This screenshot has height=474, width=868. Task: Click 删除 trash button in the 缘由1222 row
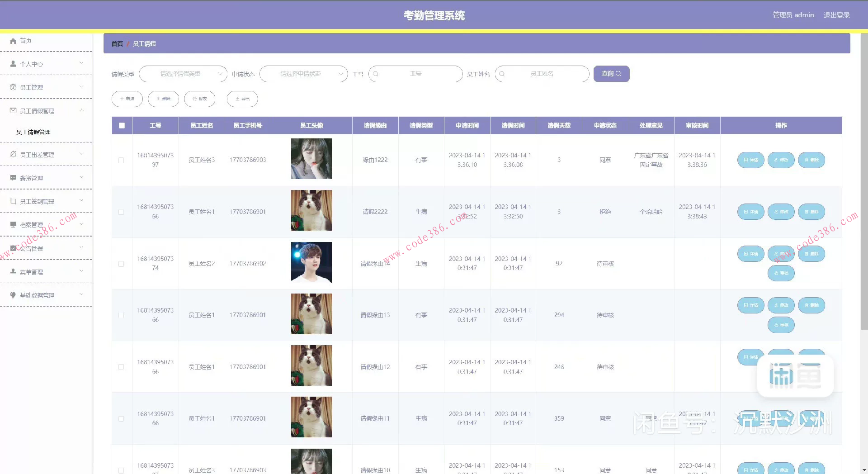(811, 160)
